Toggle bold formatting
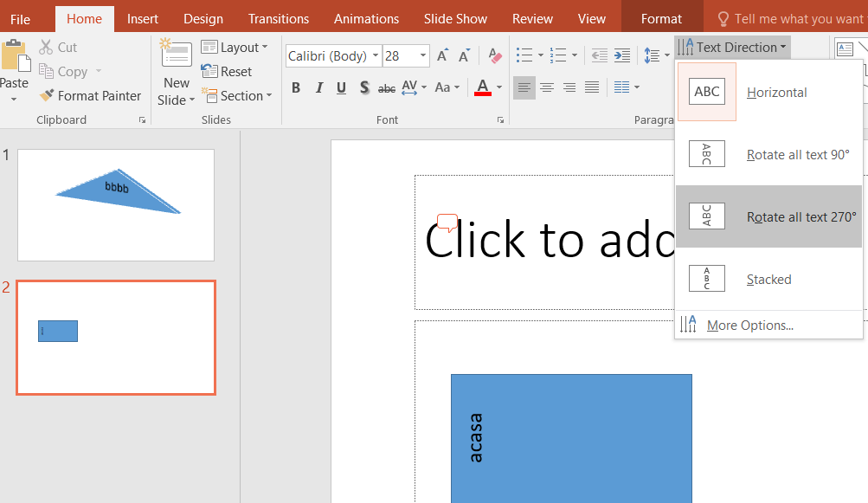This screenshot has width=868, height=503. click(296, 87)
